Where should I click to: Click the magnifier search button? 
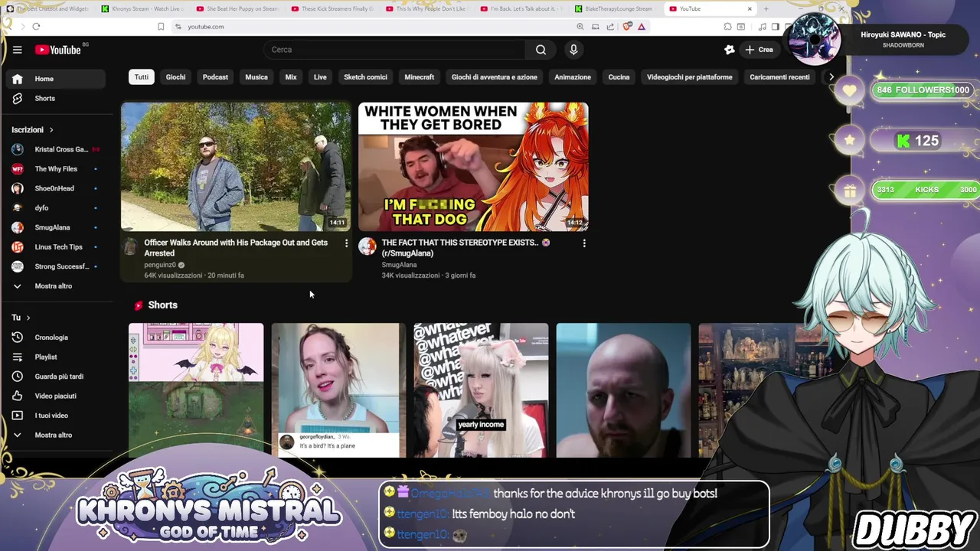pyautogui.click(x=541, y=50)
